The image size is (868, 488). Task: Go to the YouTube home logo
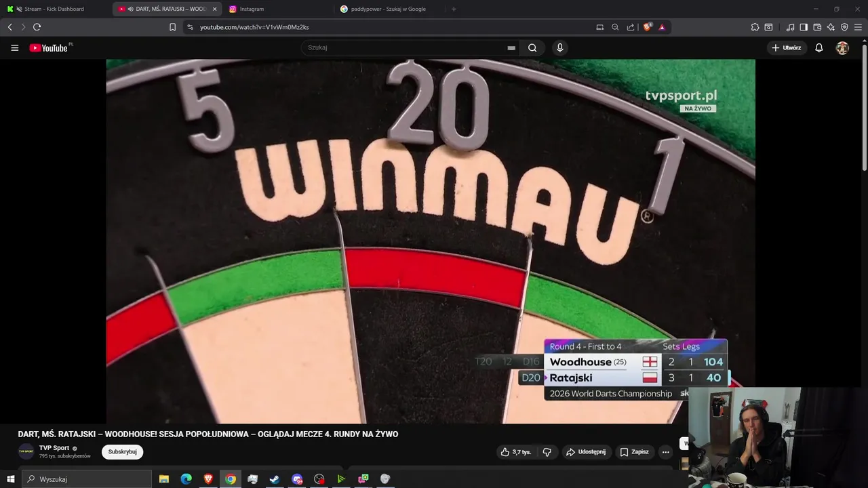tap(49, 48)
